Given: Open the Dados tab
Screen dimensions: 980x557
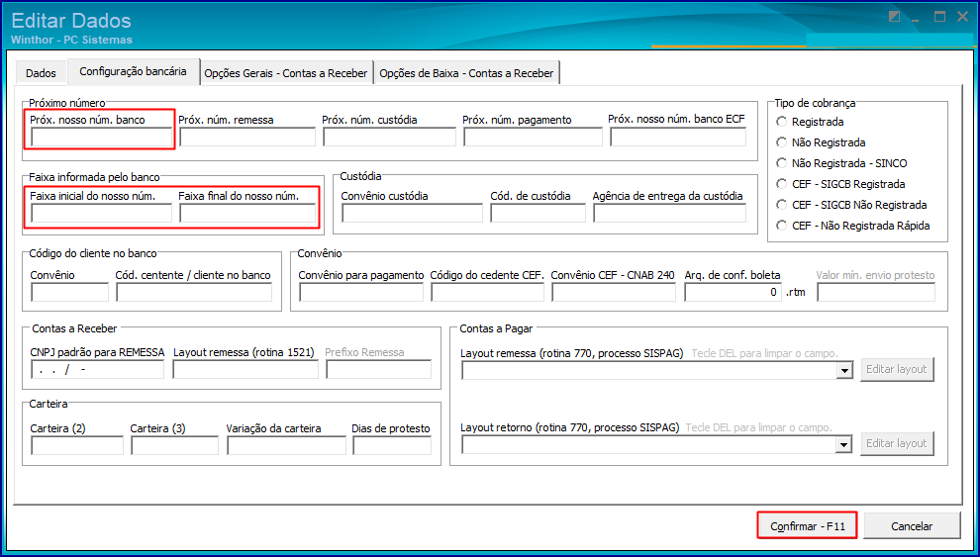Looking at the screenshot, I should [x=41, y=73].
